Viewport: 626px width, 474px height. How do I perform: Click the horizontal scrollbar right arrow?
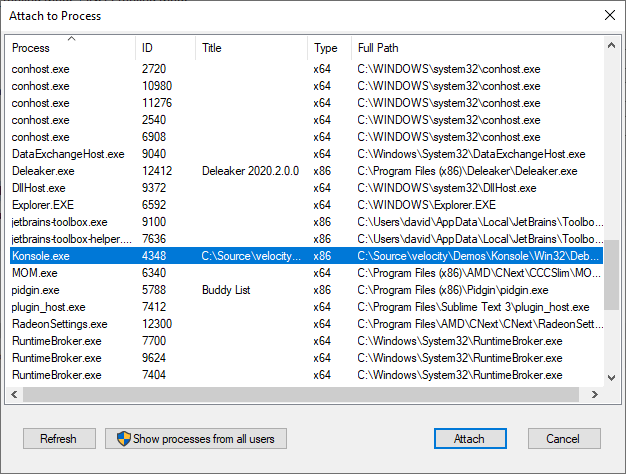[x=595, y=395]
